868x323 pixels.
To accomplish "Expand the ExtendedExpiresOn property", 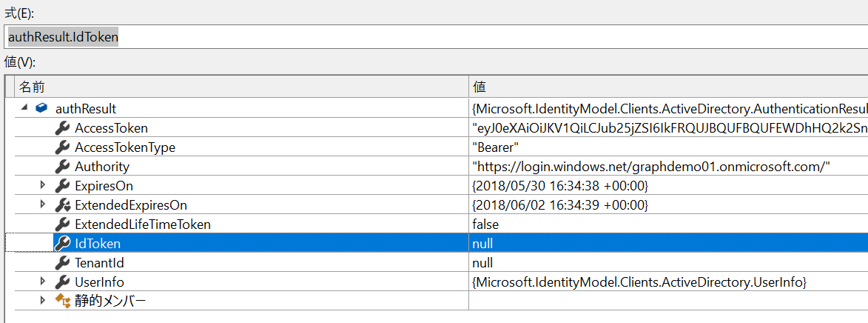I will click(x=43, y=204).
